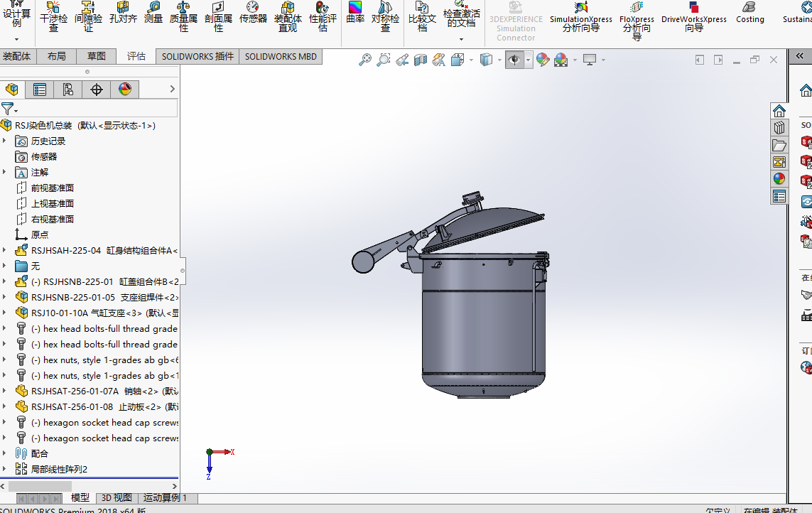
Task: Open the Costing tool
Action: coord(750,13)
